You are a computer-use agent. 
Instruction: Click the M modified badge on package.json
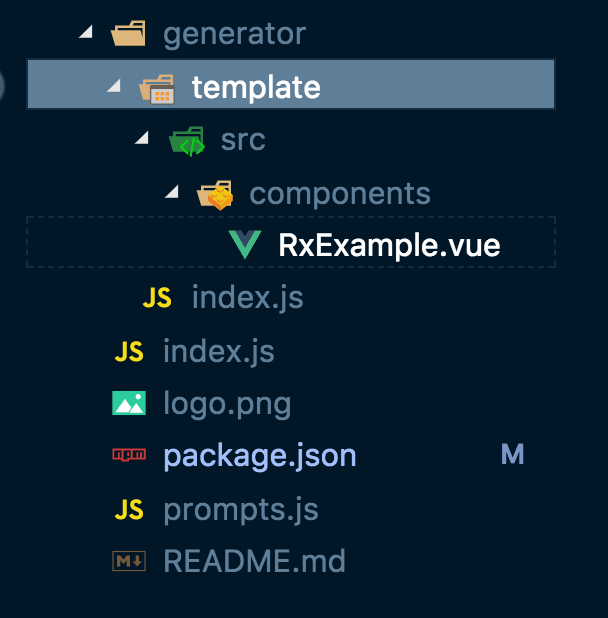click(512, 454)
